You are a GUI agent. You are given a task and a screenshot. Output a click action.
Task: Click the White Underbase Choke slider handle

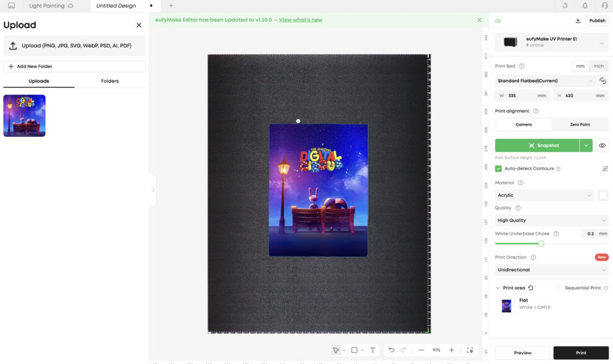pos(541,244)
